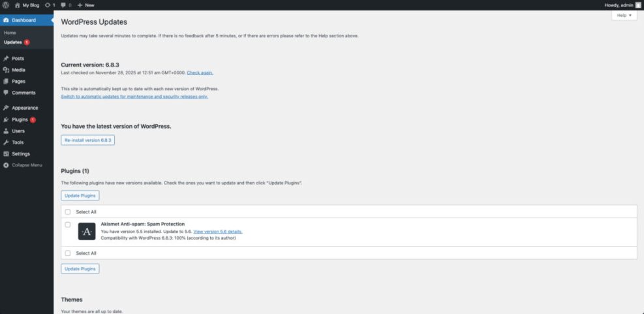The width and height of the screenshot is (644, 314).
Task: Open the + New content menu
Action: coord(85,5)
